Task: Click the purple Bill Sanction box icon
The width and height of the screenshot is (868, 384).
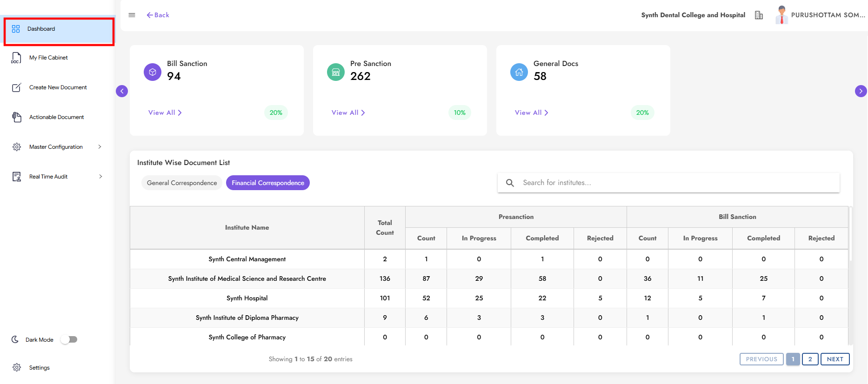Action: click(x=153, y=72)
